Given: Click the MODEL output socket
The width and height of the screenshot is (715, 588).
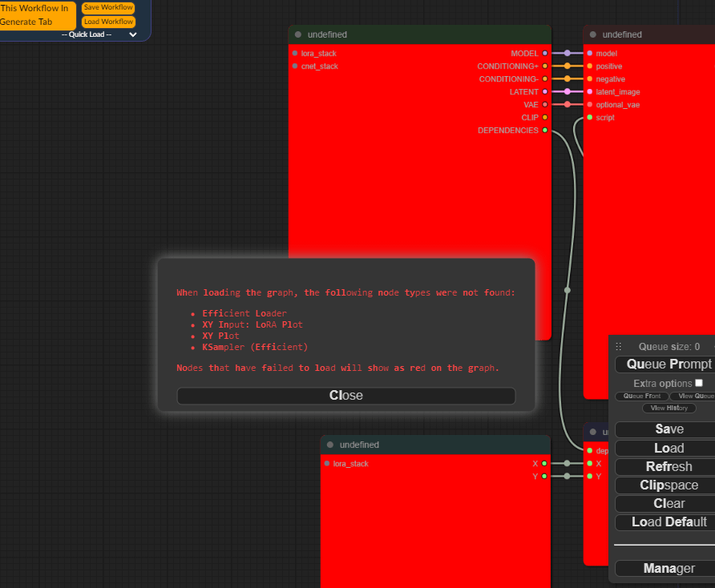Looking at the screenshot, I should (545, 54).
